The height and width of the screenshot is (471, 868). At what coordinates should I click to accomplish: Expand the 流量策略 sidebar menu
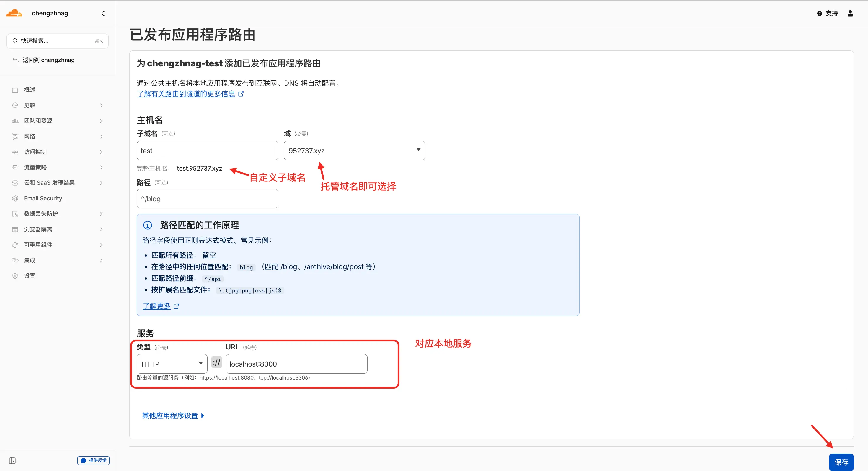[101, 167]
